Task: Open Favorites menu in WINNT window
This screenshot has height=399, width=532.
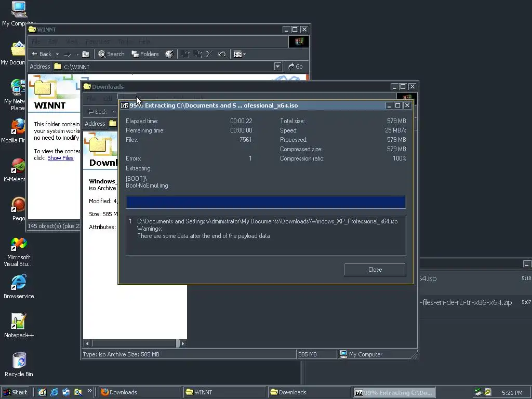Action: point(98,42)
